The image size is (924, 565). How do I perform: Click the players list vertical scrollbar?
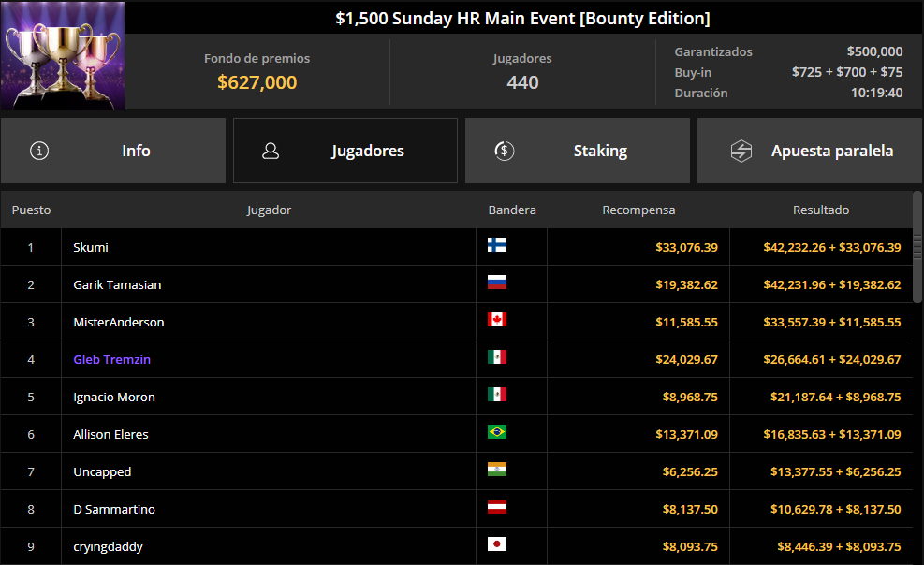click(x=917, y=247)
